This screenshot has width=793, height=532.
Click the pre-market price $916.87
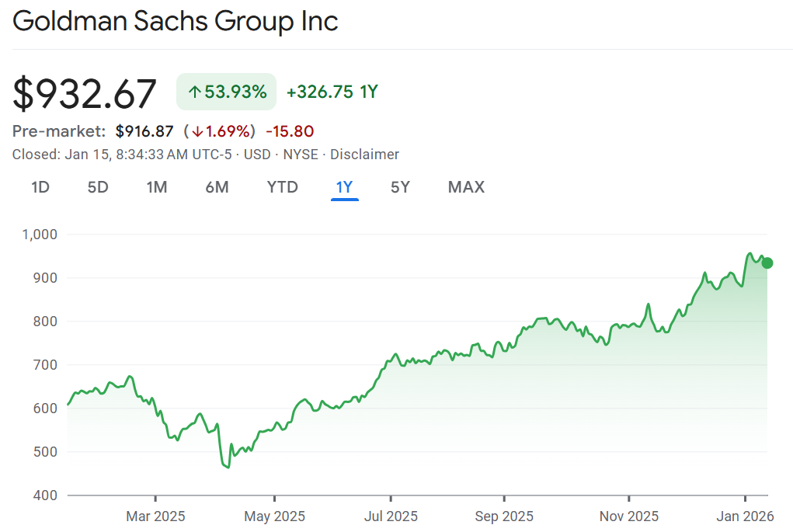144,131
